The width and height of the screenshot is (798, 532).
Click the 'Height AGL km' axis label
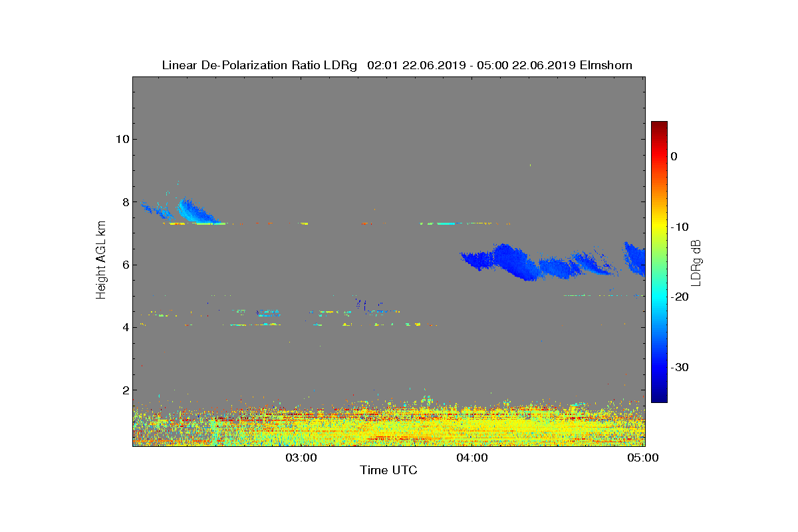(x=101, y=261)
